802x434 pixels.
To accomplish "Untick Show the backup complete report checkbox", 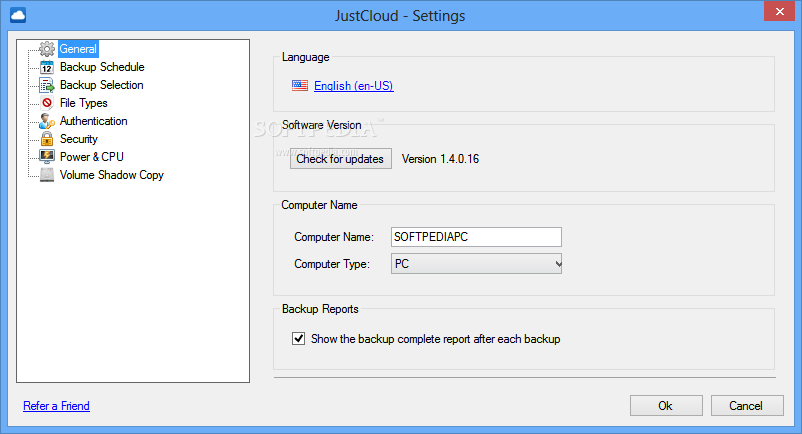I will [x=299, y=338].
